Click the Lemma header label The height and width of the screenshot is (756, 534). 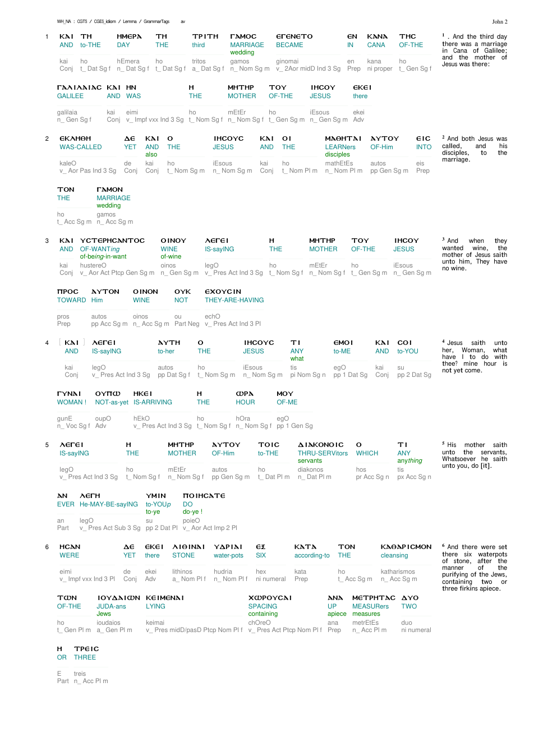pos(130,21)
